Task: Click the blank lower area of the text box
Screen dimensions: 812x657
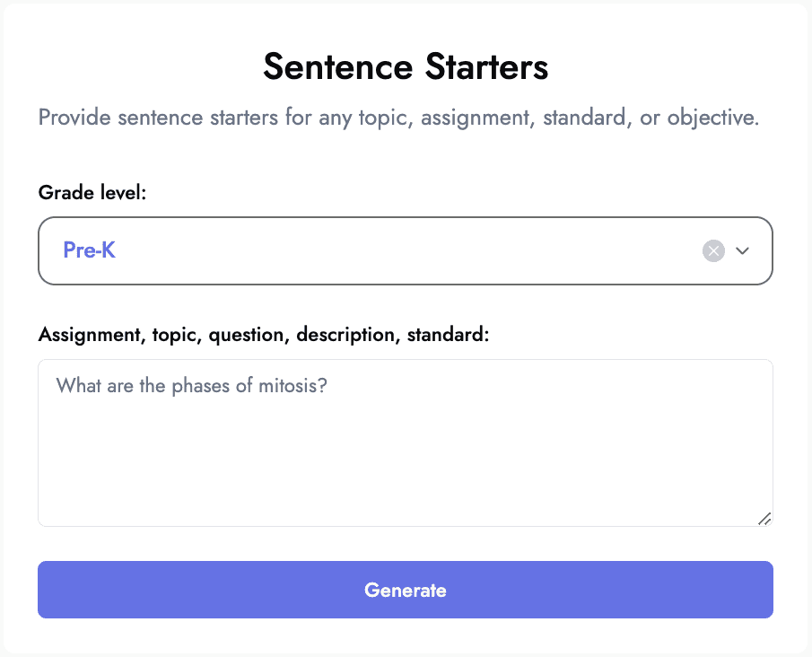Action: click(x=406, y=467)
